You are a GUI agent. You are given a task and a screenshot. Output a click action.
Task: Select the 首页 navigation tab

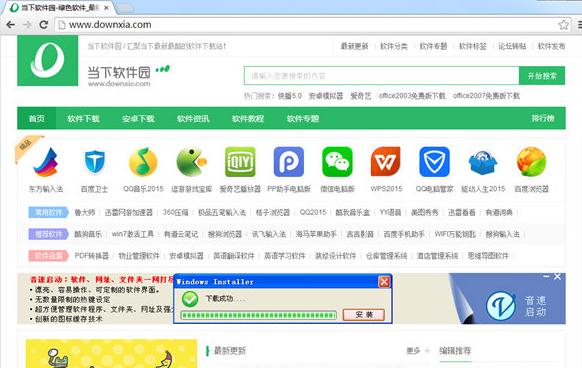click(x=37, y=118)
